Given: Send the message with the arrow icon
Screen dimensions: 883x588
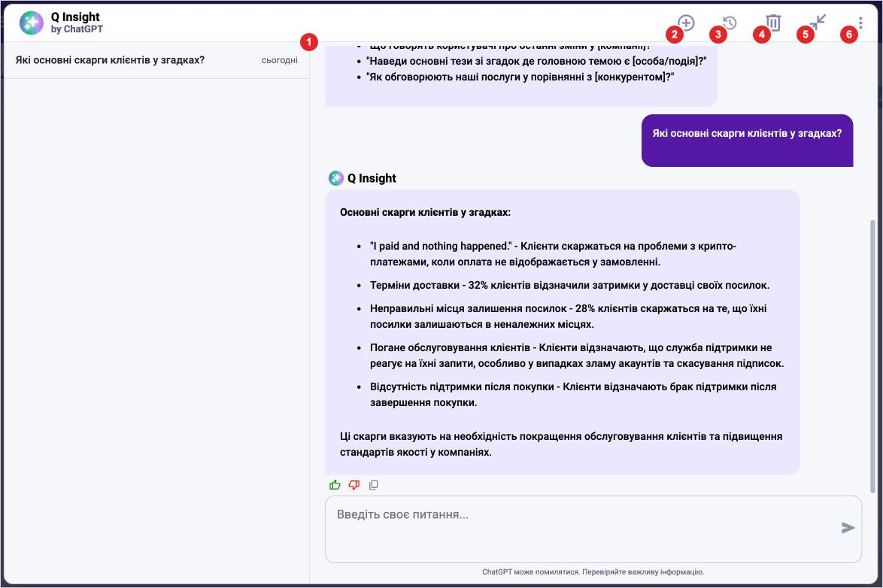Looking at the screenshot, I should 848,528.
